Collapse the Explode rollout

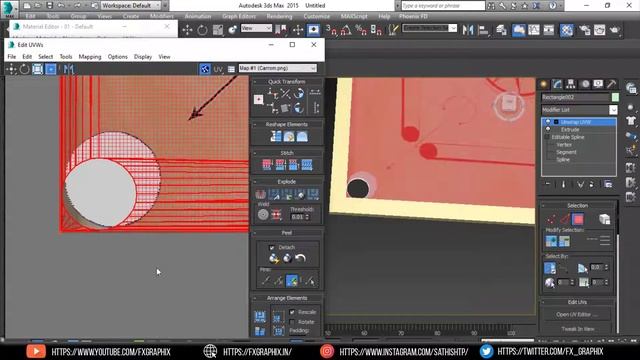(x=287, y=182)
